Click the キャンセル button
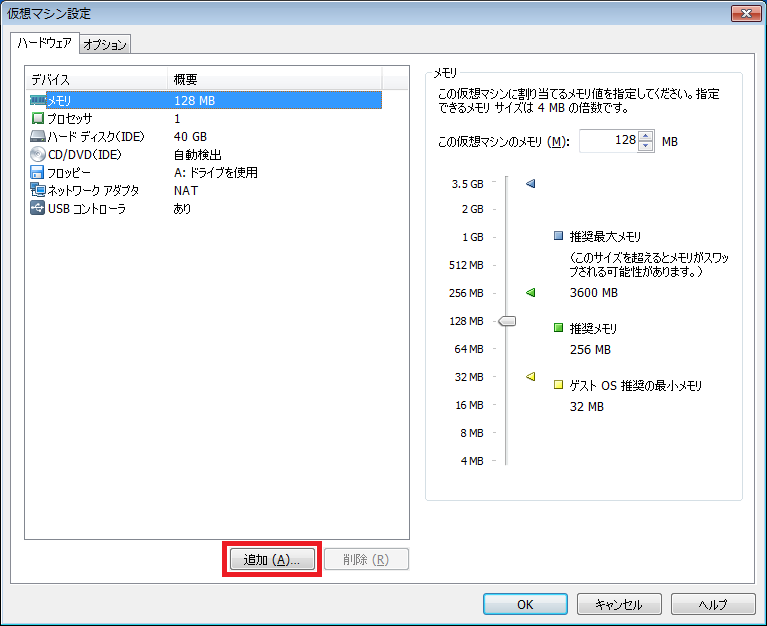The height and width of the screenshot is (626, 767). click(x=619, y=604)
